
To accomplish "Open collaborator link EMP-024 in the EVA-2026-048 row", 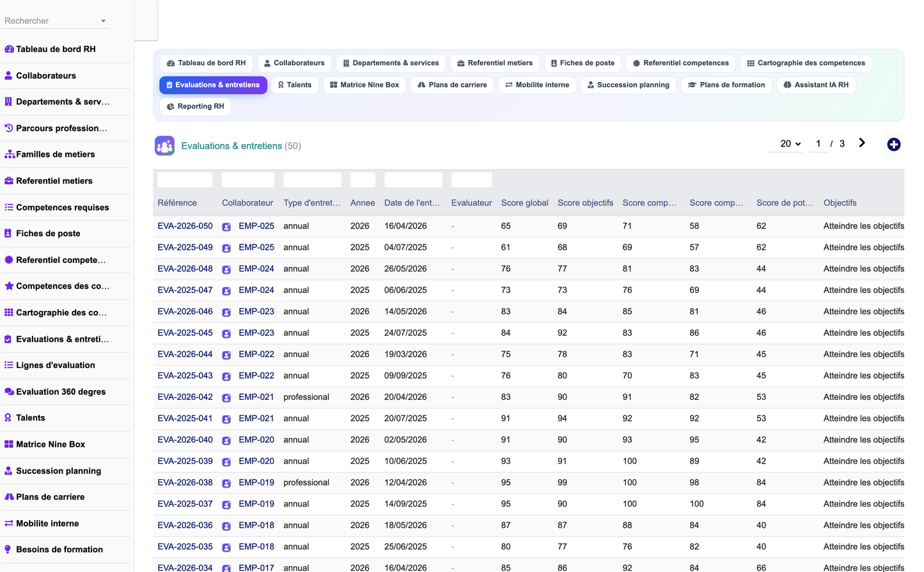I will click(256, 269).
